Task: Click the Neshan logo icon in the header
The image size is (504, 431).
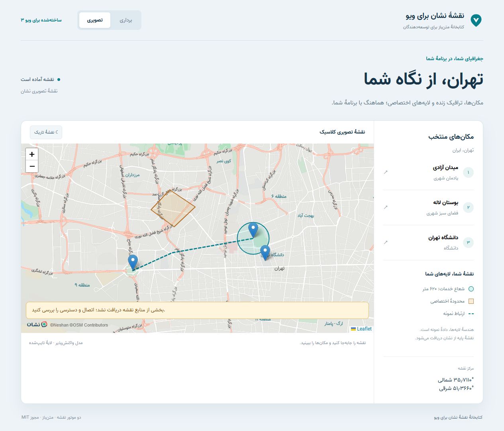Action: coord(476,20)
